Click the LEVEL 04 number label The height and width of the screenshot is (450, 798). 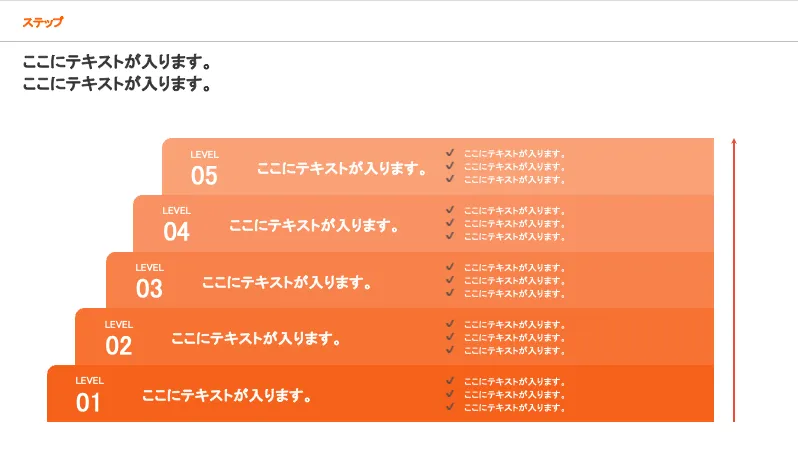click(x=176, y=232)
